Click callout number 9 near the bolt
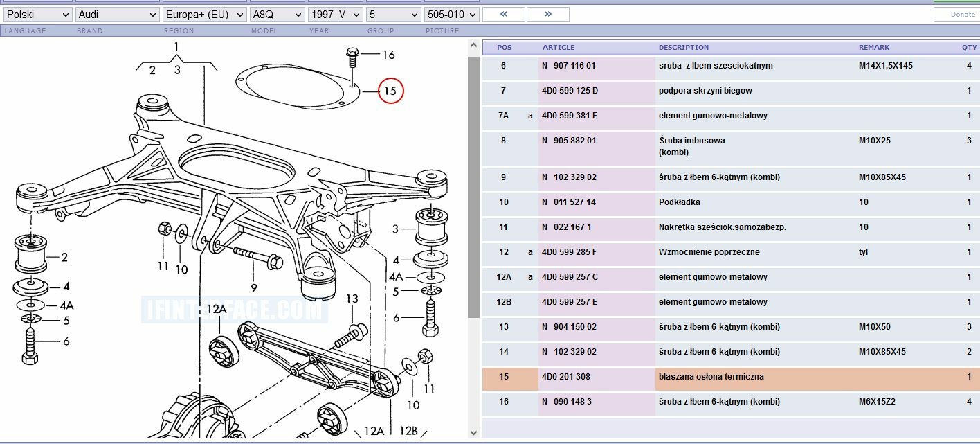980x444 pixels. pos(253,288)
